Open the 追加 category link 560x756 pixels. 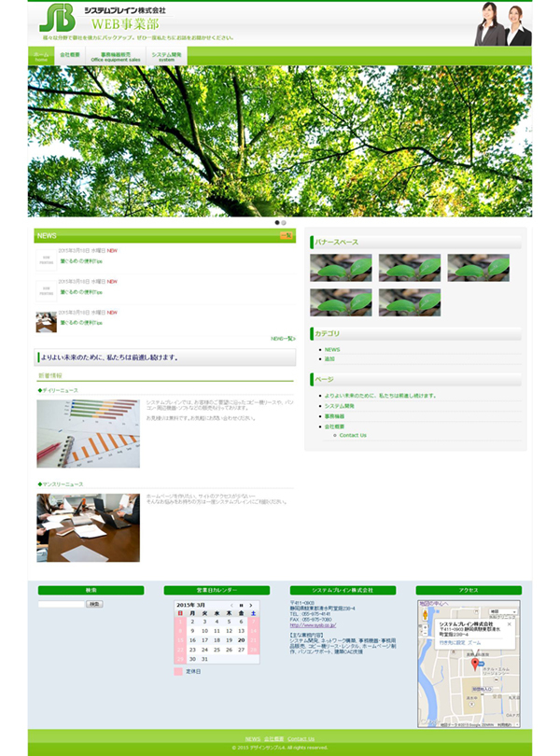329,358
